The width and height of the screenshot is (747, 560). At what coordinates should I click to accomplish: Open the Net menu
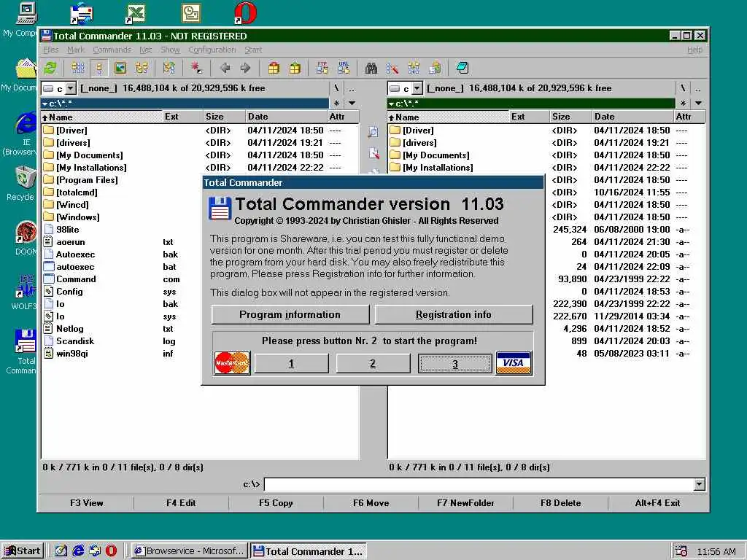click(x=145, y=50)
